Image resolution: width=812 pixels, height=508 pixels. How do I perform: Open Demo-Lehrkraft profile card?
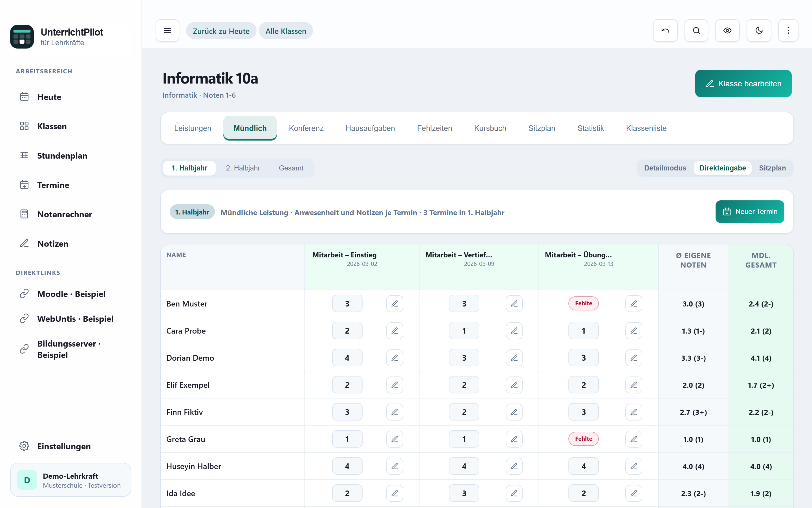coord(70,480)
